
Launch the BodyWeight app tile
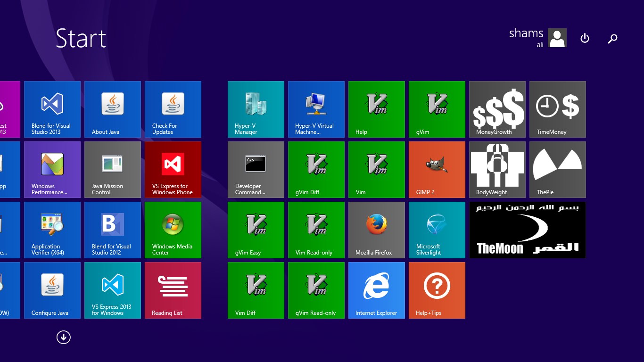coord(497,170)
